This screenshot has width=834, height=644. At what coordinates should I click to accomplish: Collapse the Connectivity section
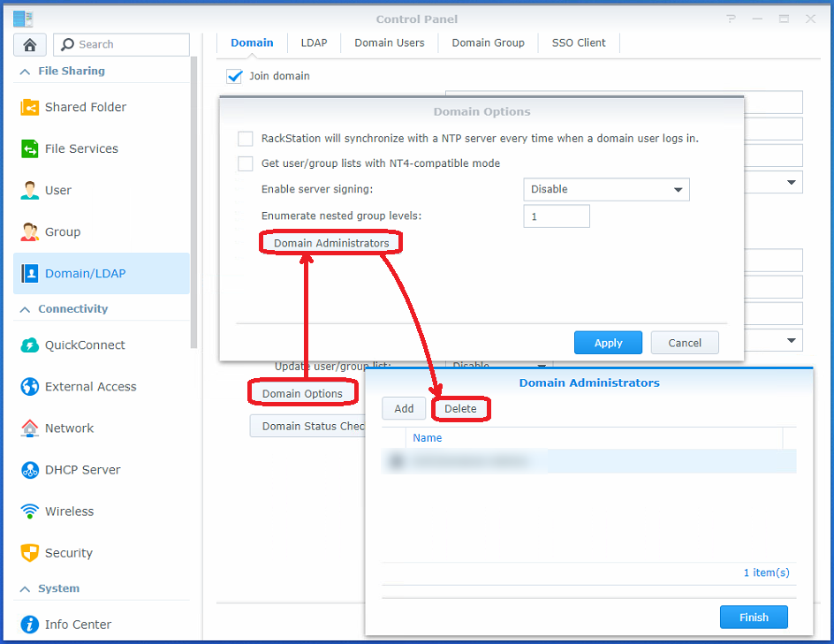24,309
